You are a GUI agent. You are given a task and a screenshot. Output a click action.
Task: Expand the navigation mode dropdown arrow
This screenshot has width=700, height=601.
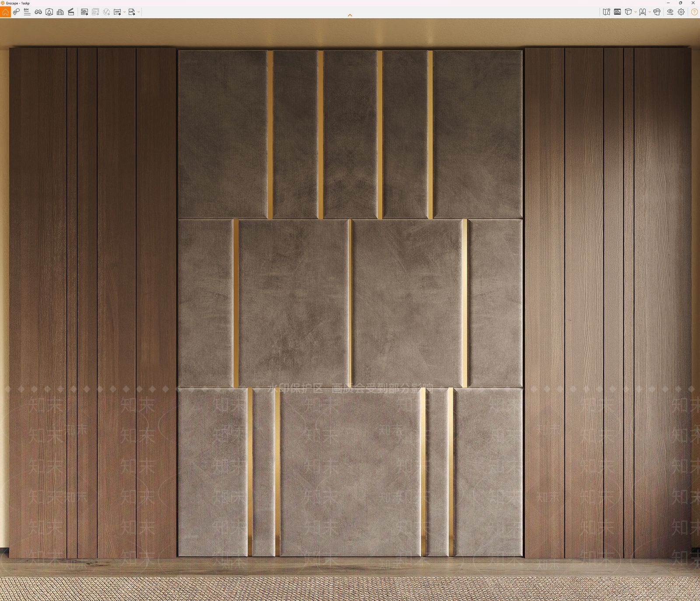click(649, 12)
